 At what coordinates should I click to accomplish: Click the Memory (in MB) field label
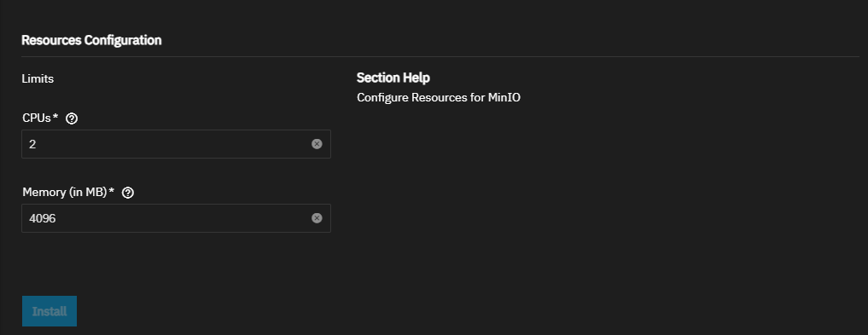[65, 192]
